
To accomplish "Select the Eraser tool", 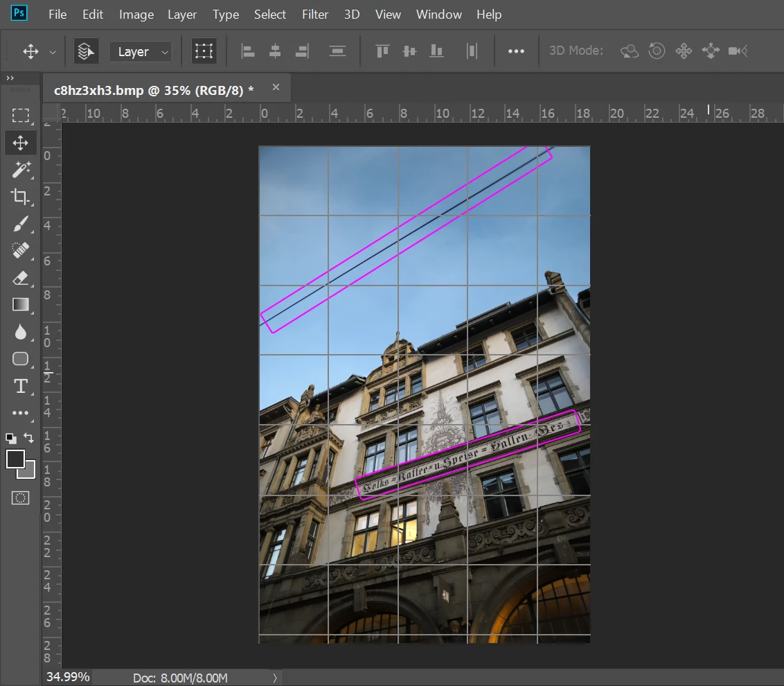I will tap(21, 278).
